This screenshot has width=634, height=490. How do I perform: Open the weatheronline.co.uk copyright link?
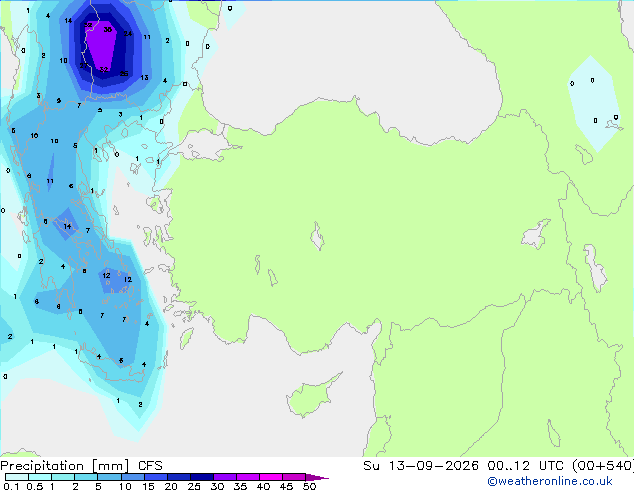coord(550,481)
